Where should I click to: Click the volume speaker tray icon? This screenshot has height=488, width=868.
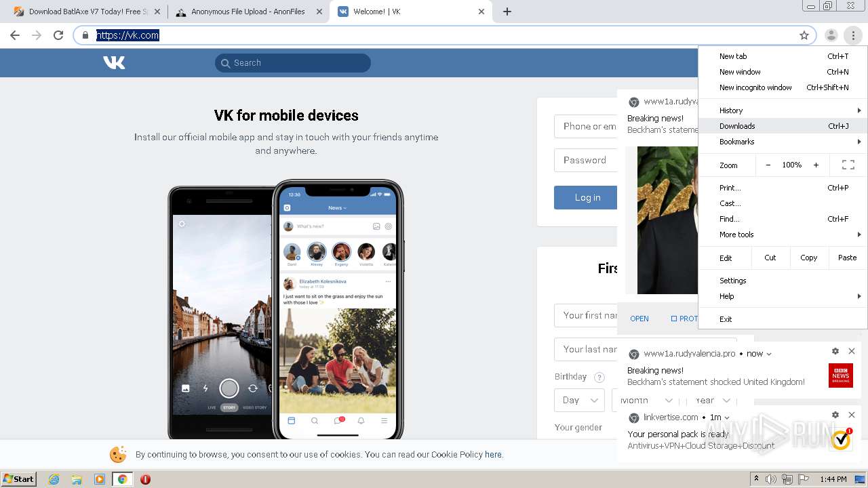click(772, 479)
